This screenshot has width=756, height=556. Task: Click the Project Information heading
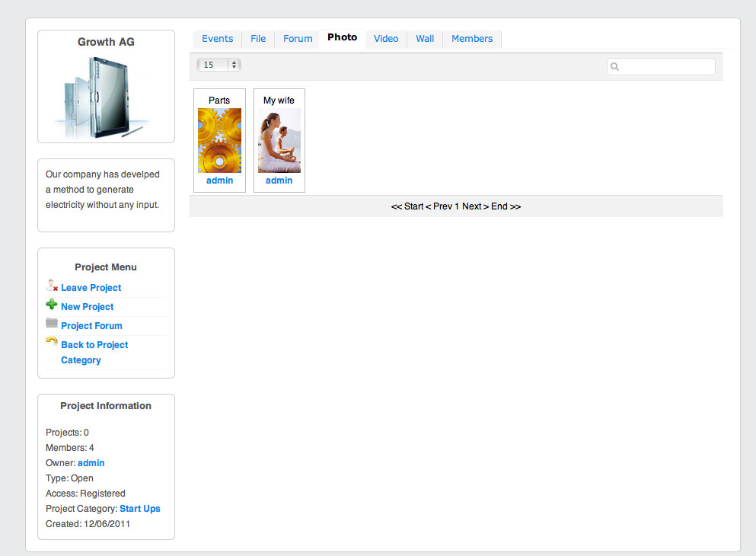[106, 406]
